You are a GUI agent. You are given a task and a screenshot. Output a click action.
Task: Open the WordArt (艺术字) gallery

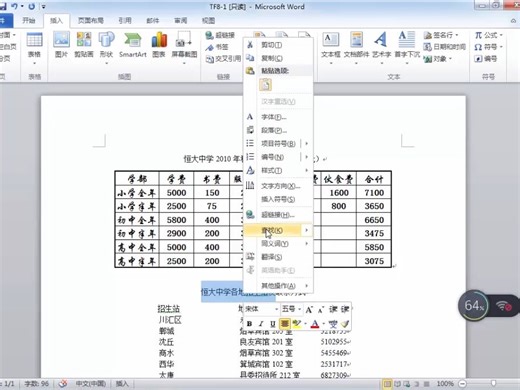click(381, 47)
